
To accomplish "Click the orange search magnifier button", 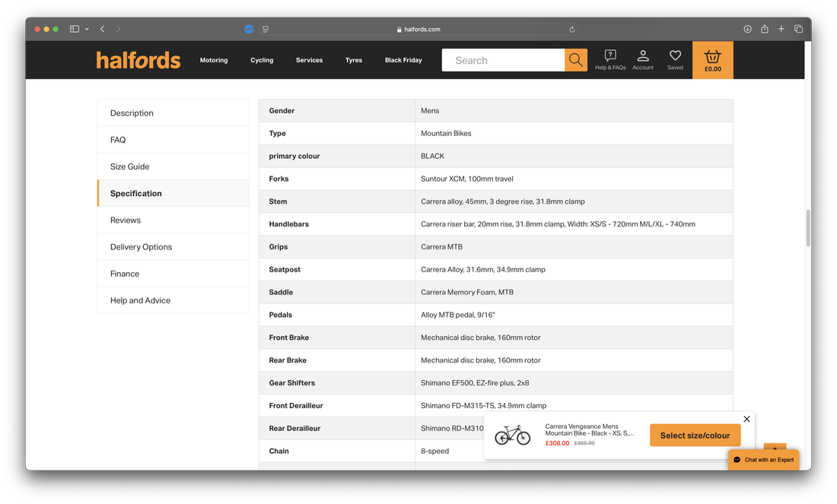I will [575, 60].
